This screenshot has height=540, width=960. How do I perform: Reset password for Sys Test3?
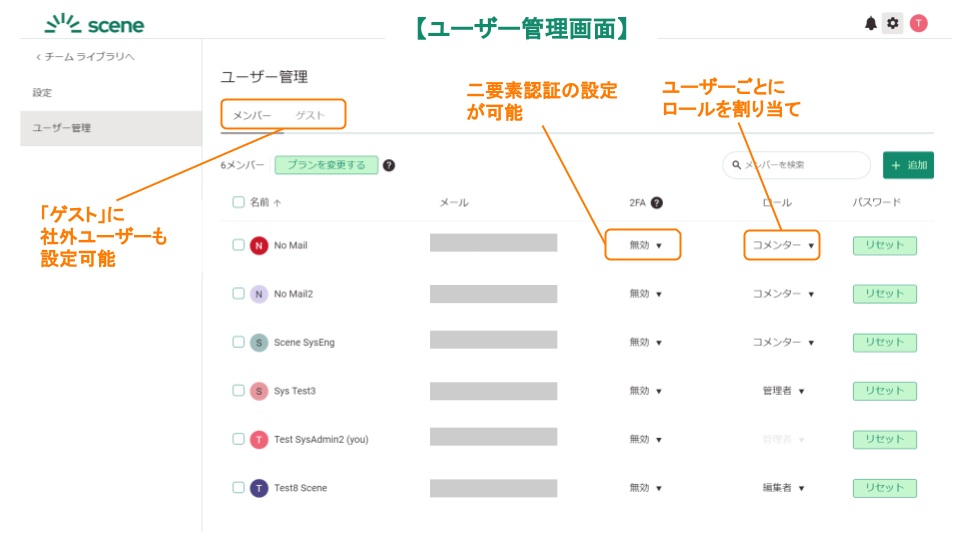885,391
